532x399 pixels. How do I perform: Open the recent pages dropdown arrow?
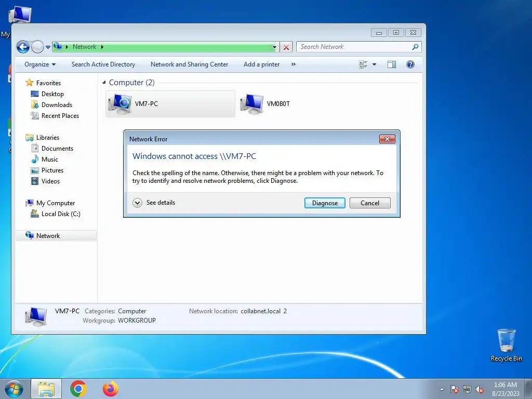[48, 47]
